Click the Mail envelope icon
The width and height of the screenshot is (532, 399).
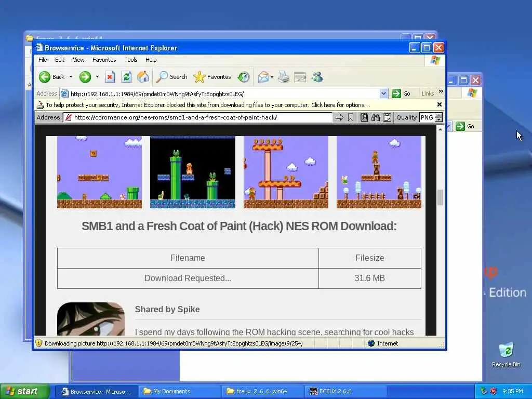[x=263, y=77]
